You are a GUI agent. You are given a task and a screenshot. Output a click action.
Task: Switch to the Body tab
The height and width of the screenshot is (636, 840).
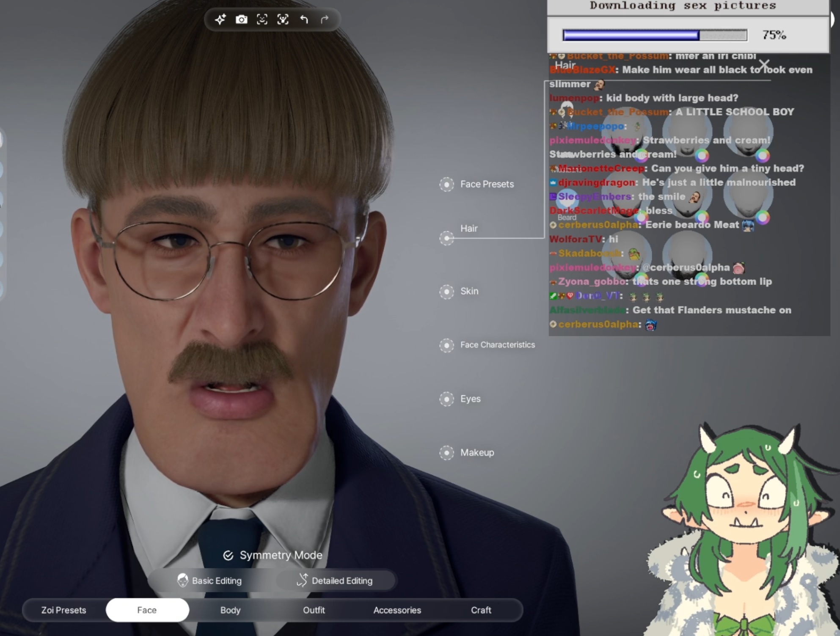pos(230,610)
